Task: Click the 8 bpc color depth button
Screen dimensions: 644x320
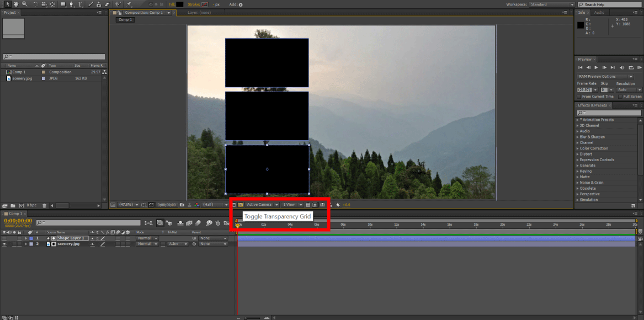Action: click(31, 205)
